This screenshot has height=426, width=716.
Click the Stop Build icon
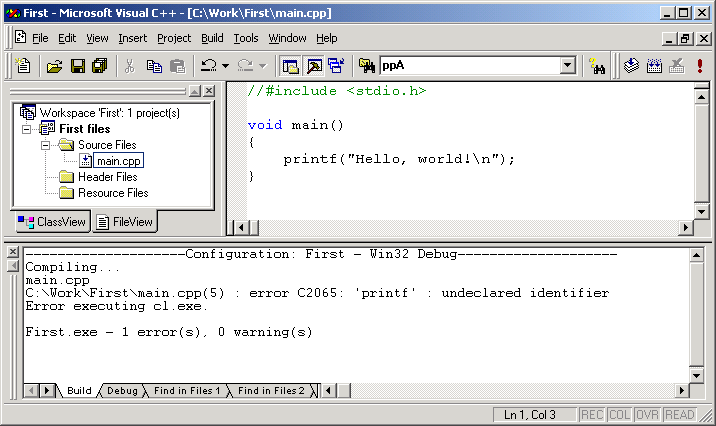tap(676, 66)
